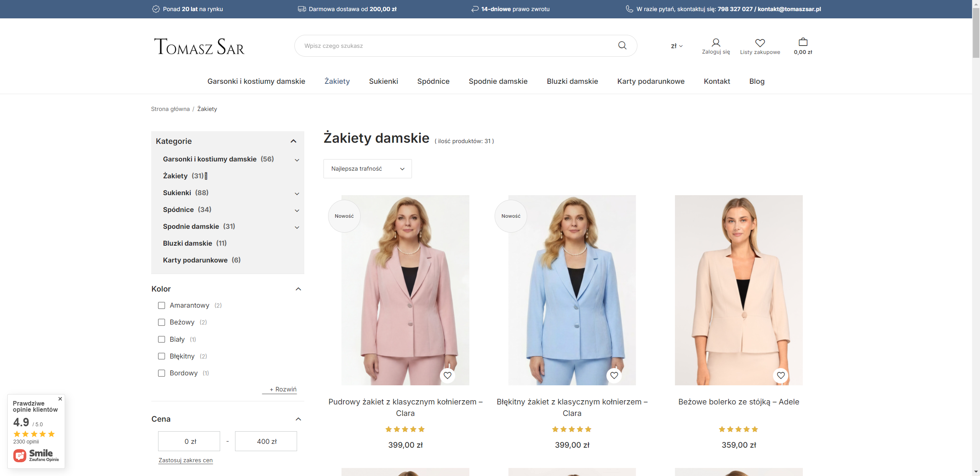Add blue Clara blazer to favorites
The image size is (980, 476).
pyautogui.click(x=614, y=375)
